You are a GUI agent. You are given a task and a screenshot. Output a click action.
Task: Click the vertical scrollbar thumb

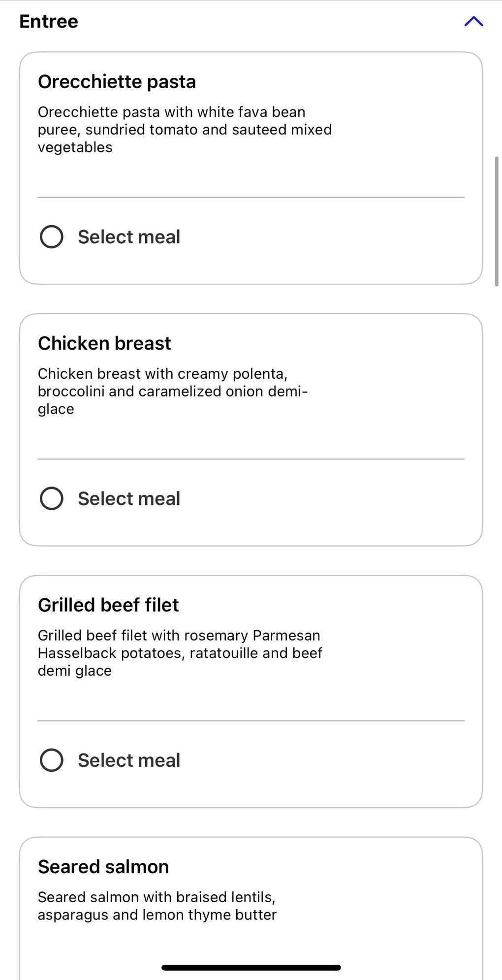click(x=497, y=221)
